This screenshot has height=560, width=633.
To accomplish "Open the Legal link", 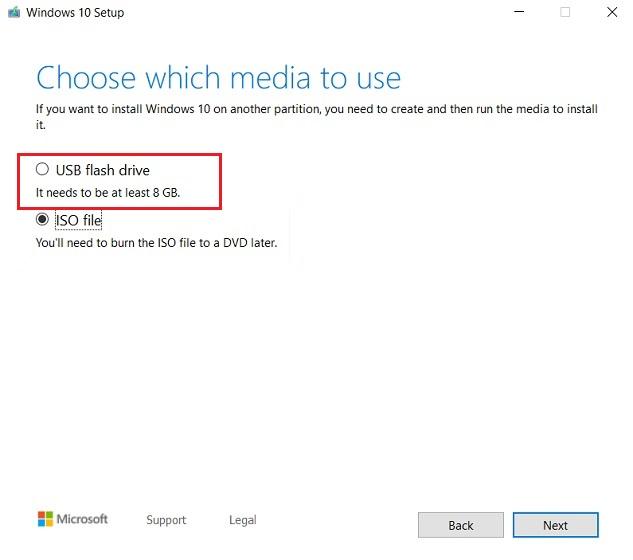I will [x=243, y=520].
